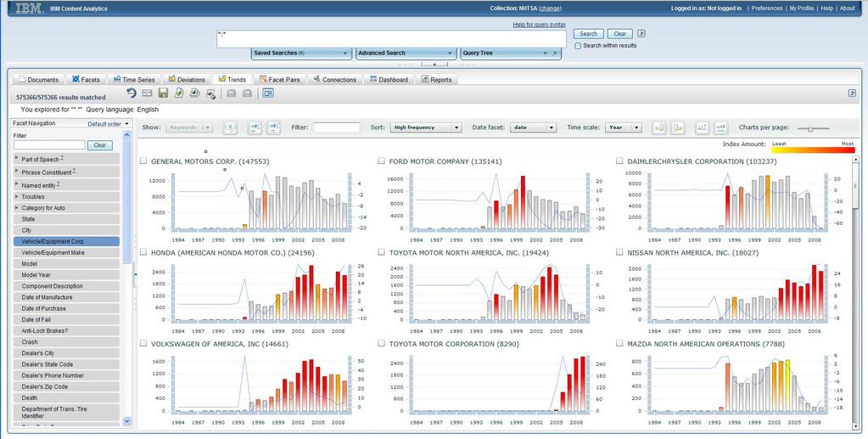Click the Dashboard tab icon
868x439 pixels.
[x=373, y=79]
